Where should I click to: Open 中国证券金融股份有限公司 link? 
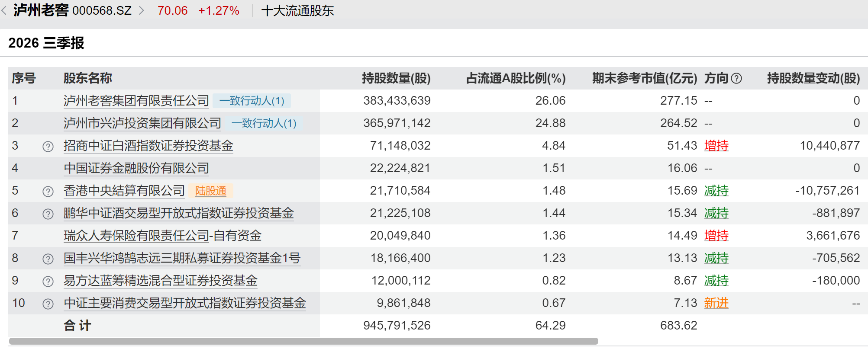pos(136,168)
